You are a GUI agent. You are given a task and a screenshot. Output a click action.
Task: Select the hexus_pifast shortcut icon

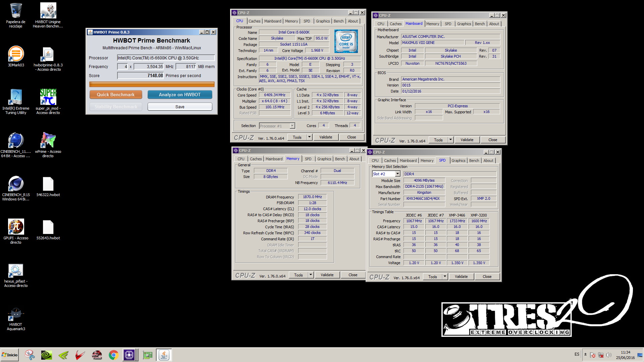click(x=16, y=275)
